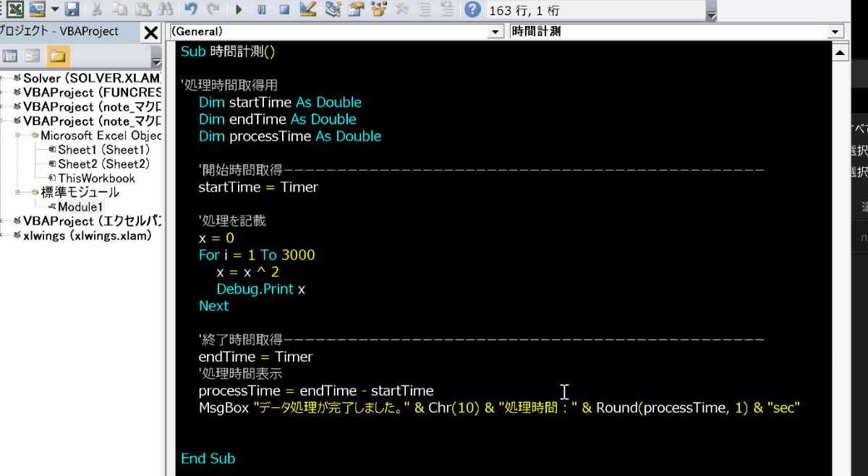The height and width of the screenshot is (476, 868).
Task: Click the 'Next' code line
Action: coord(213,305)
